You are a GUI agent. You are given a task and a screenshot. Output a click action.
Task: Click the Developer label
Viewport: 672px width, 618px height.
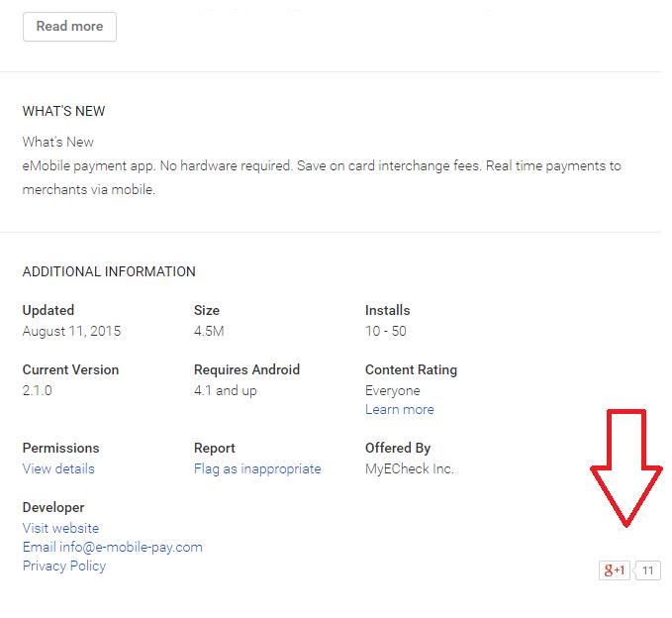53,507
